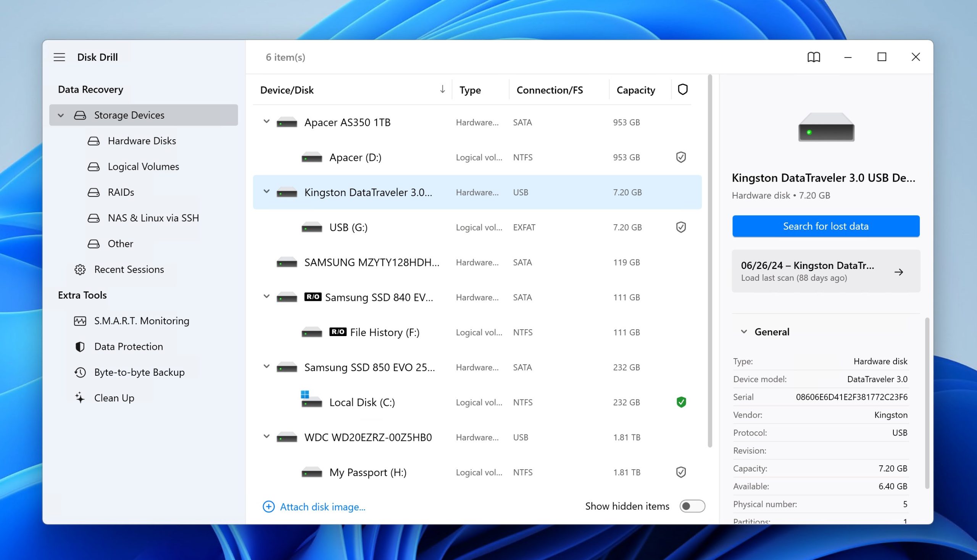Click the R/O badge on Samsung SSD 840

313,296
